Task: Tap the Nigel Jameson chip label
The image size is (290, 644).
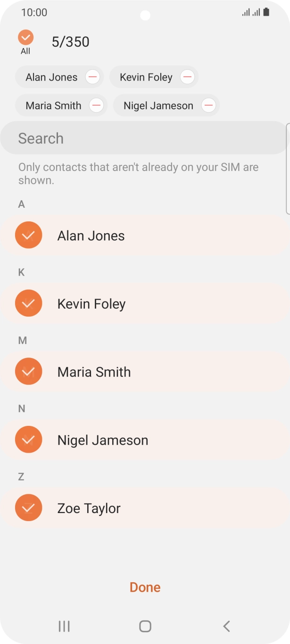Action: pyautogui.click(x=158, y=106)
